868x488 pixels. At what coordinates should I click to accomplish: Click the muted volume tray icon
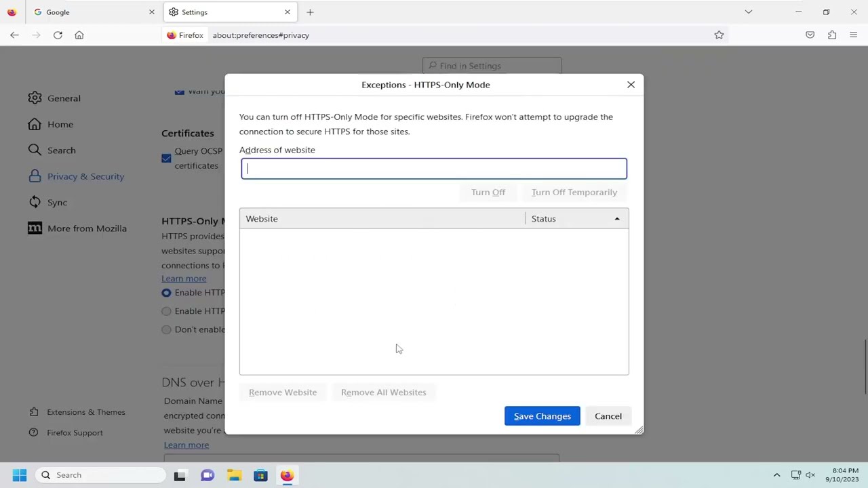coord(810,475)
